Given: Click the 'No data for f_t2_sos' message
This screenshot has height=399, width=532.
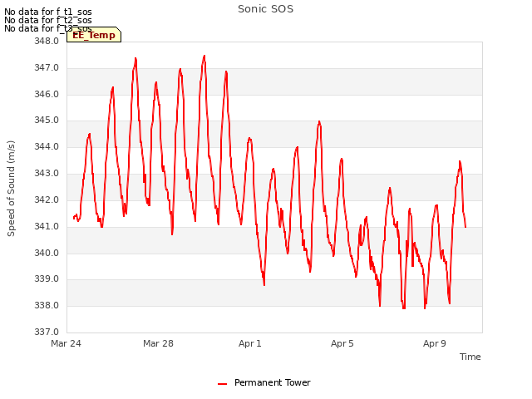Looking at the screenshot, I should tap(48, 20).
